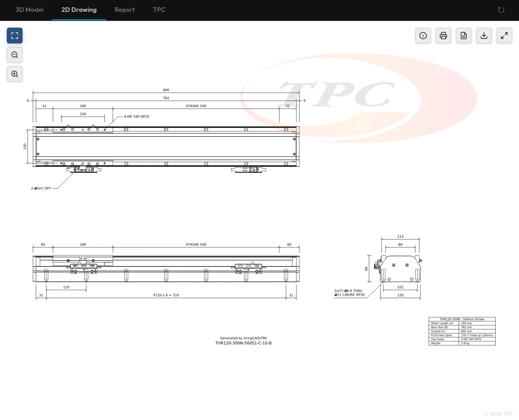Image resolution: width=519 pixels, height=420 pixels.
Task: Click the © 2026 TPC footer text
Action: 498,414
